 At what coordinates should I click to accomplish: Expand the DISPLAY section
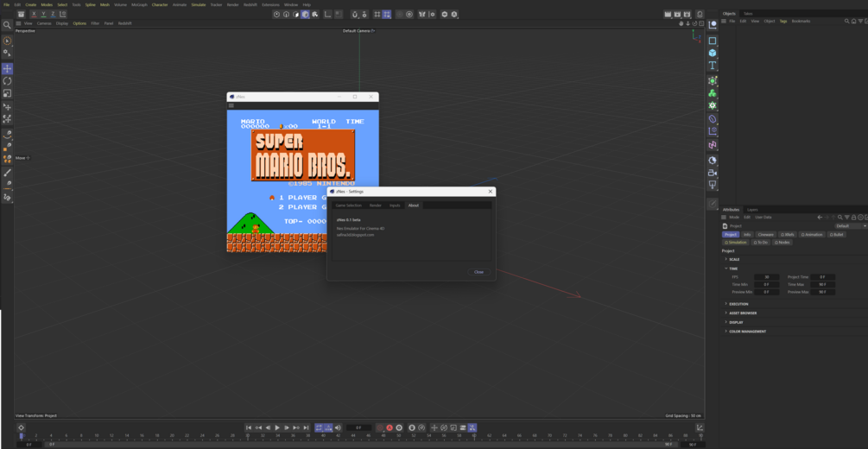[x=736, y=322]
